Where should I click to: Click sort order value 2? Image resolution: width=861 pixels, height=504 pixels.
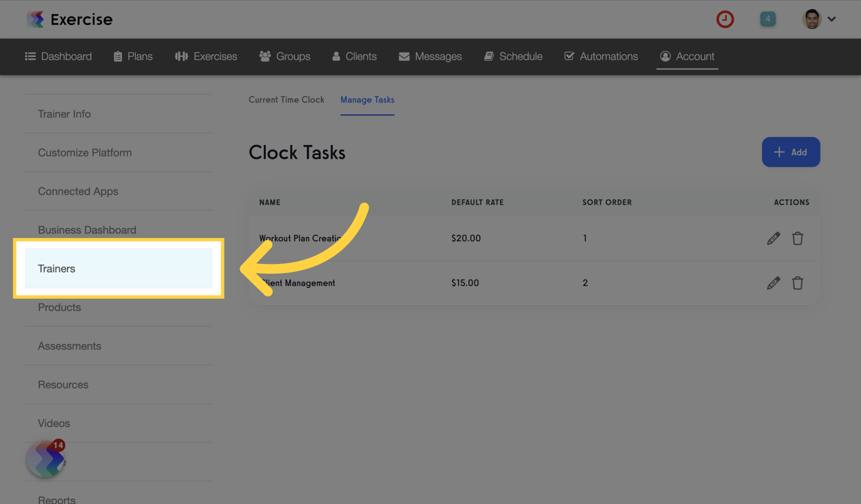click(x=585, y=283)
